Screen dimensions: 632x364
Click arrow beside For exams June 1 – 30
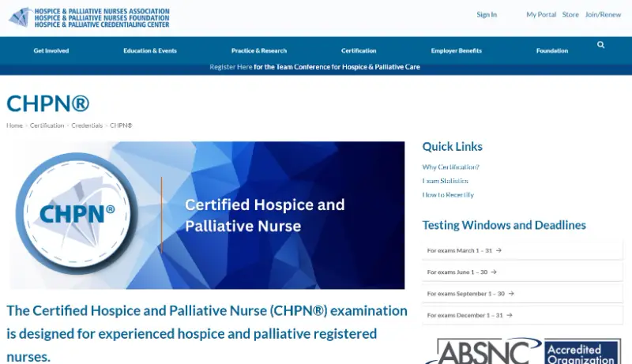pos(494,272)
